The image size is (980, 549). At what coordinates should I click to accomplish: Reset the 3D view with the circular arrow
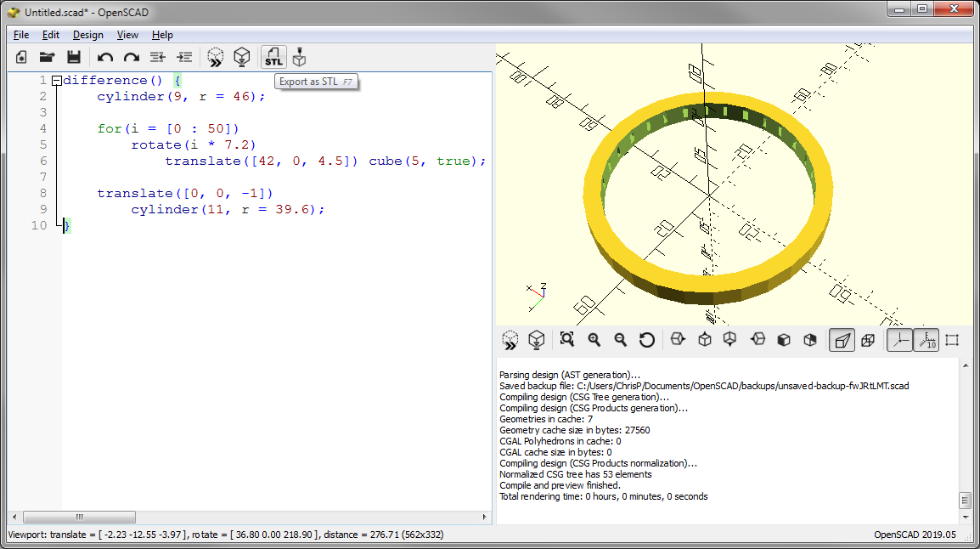pos(647,340)
